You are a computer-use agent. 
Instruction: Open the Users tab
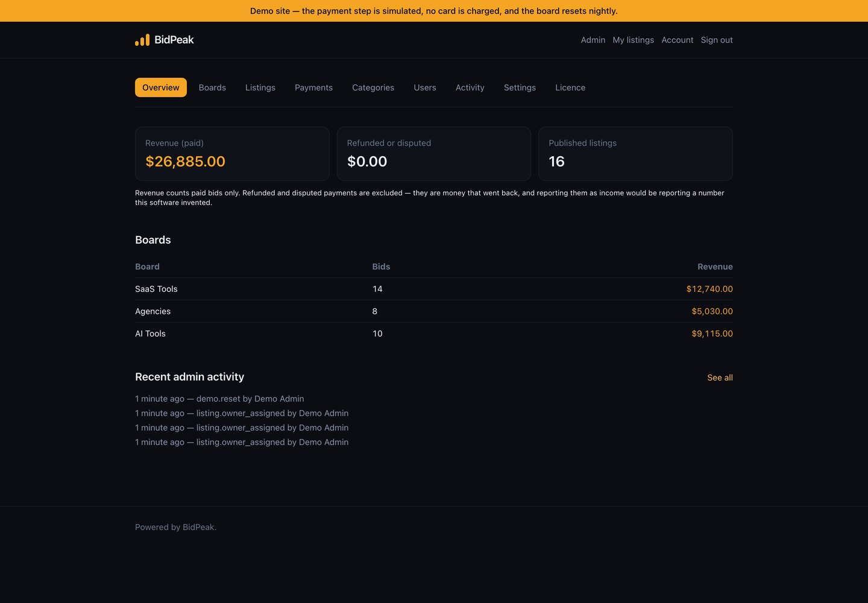click(x=425, y=87)
